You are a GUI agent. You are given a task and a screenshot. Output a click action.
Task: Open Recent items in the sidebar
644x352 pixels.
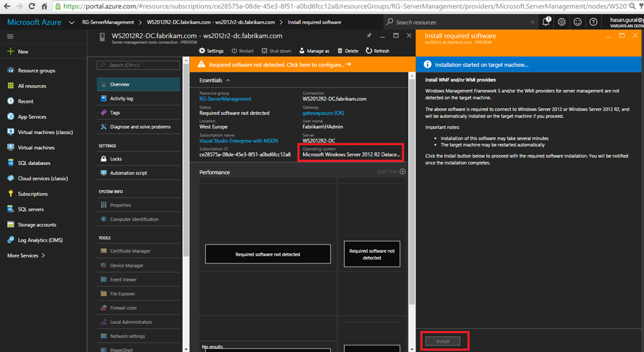(25, 102)
